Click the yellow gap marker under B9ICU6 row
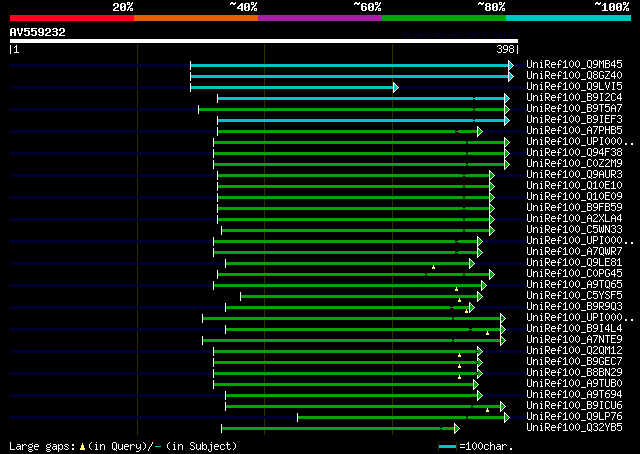The width and height of the screenshot is (640, 454). (487, 410)
